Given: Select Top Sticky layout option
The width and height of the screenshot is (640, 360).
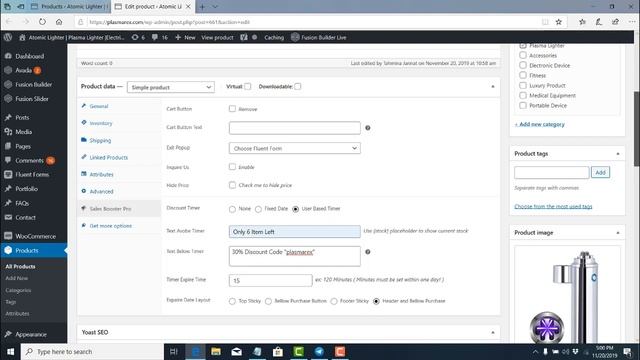Looking at the screenshot, I should [232, 301].
